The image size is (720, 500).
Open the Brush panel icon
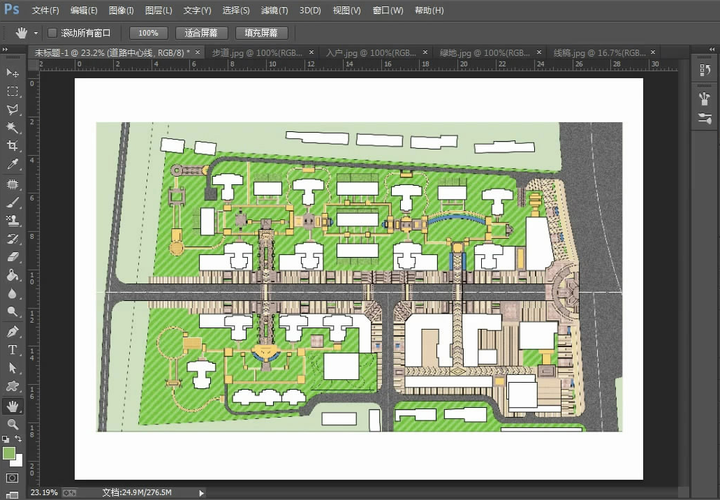coord(704,118)
